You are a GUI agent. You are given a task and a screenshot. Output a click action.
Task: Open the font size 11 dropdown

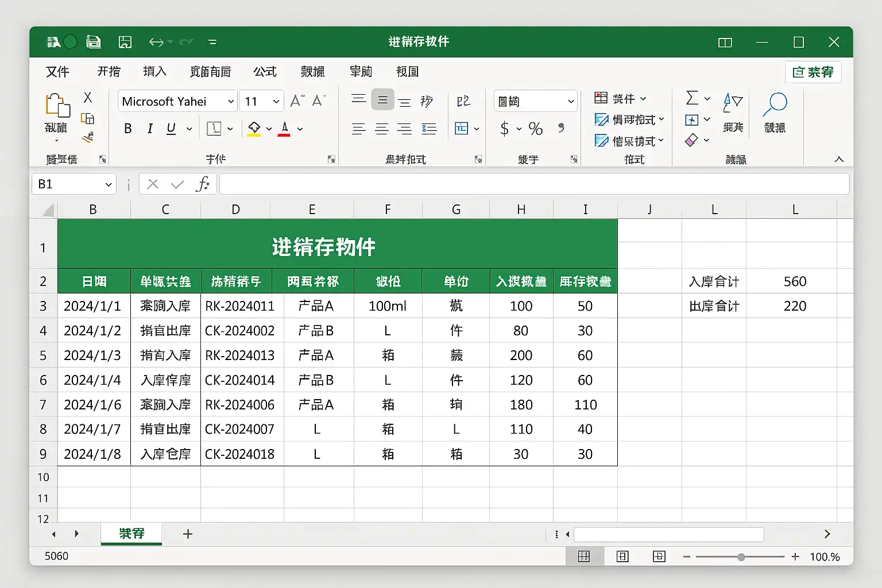(x=276, y=102)
